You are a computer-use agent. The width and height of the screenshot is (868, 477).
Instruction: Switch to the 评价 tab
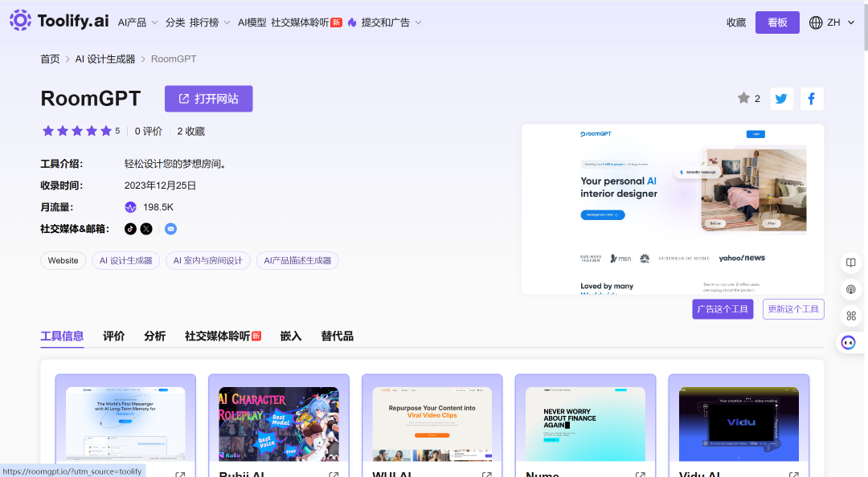(114, 336)
